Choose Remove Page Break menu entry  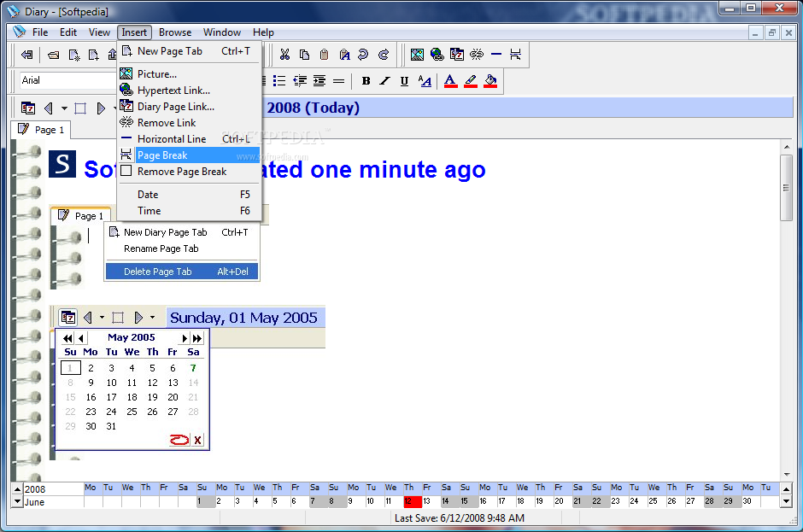point(190,172)
